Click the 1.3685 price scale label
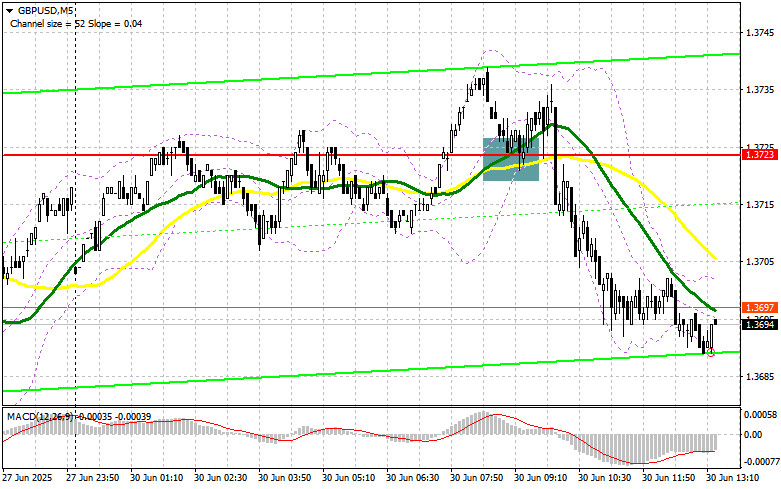This screenshot has width=781, height=489. tap(760, 376)
